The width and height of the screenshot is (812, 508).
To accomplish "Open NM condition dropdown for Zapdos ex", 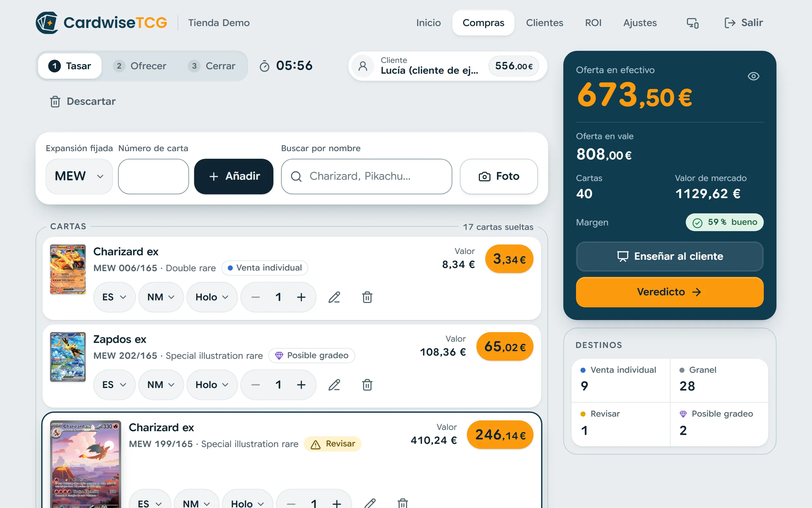I will (161, 385).
